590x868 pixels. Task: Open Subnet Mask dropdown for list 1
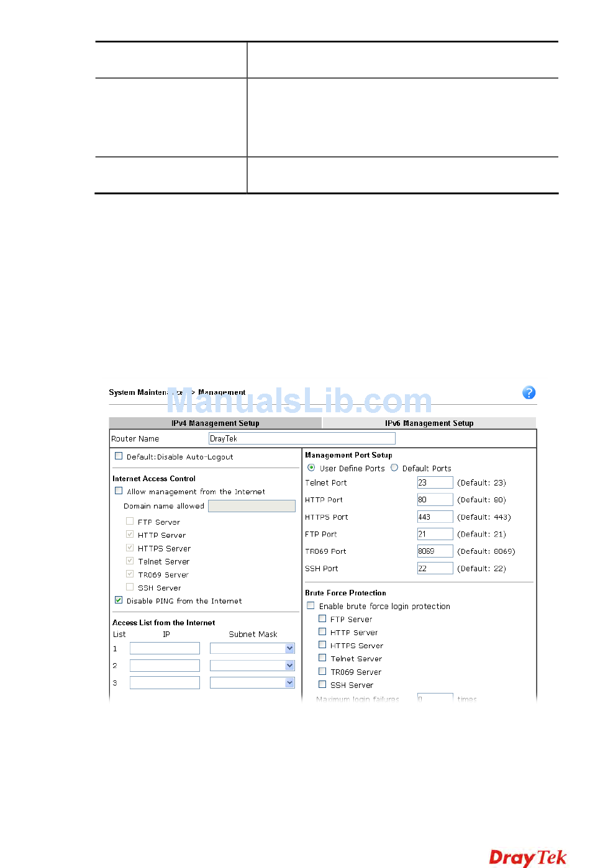click(252, 648)
